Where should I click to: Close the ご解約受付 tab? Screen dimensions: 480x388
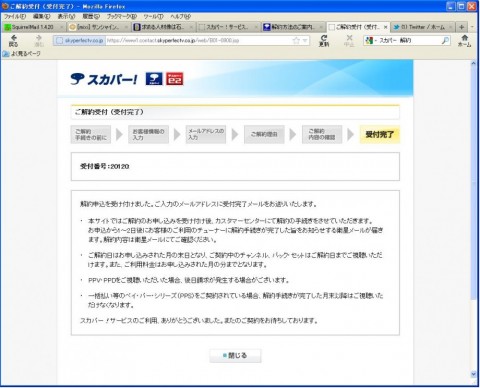pos(385,27)
